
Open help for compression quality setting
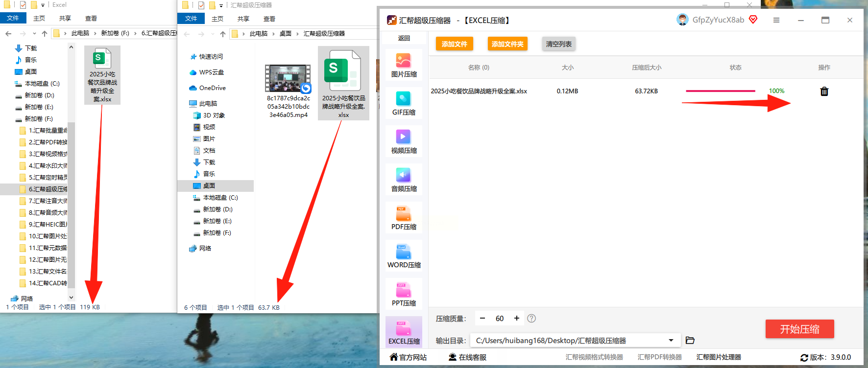531,318
